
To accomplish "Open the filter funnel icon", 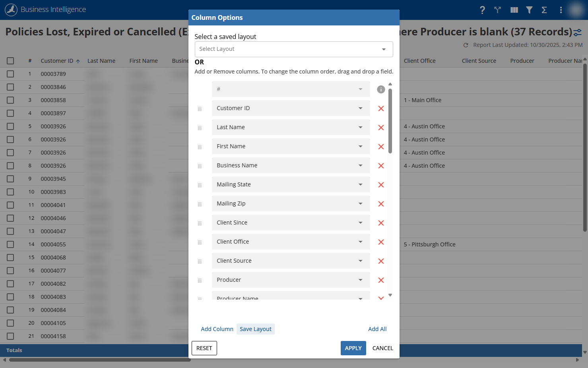I will tap(529, 10).
